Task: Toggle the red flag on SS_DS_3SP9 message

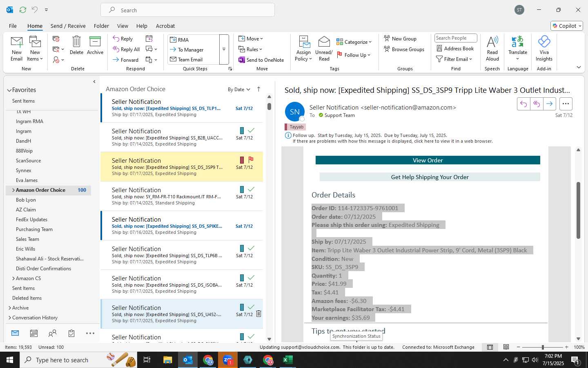Action: click(x=251, y=160)
